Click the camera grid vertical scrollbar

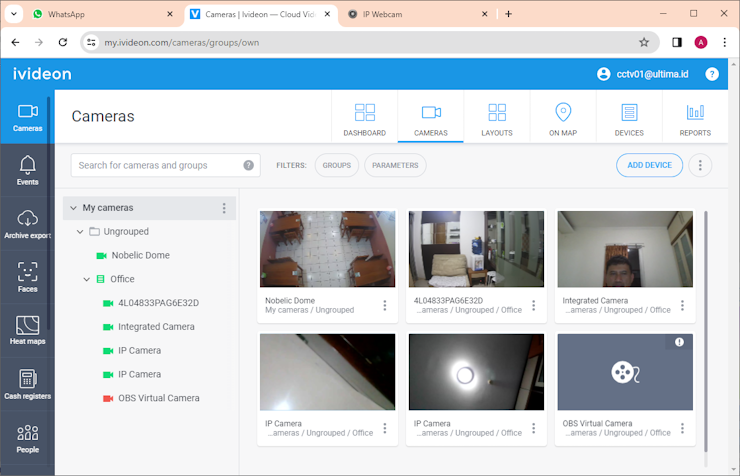coord(706,332)
